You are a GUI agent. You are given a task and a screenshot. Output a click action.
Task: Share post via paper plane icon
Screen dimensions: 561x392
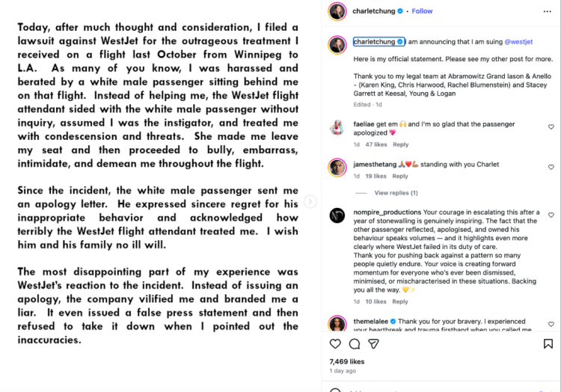click(x=374, y=344)
